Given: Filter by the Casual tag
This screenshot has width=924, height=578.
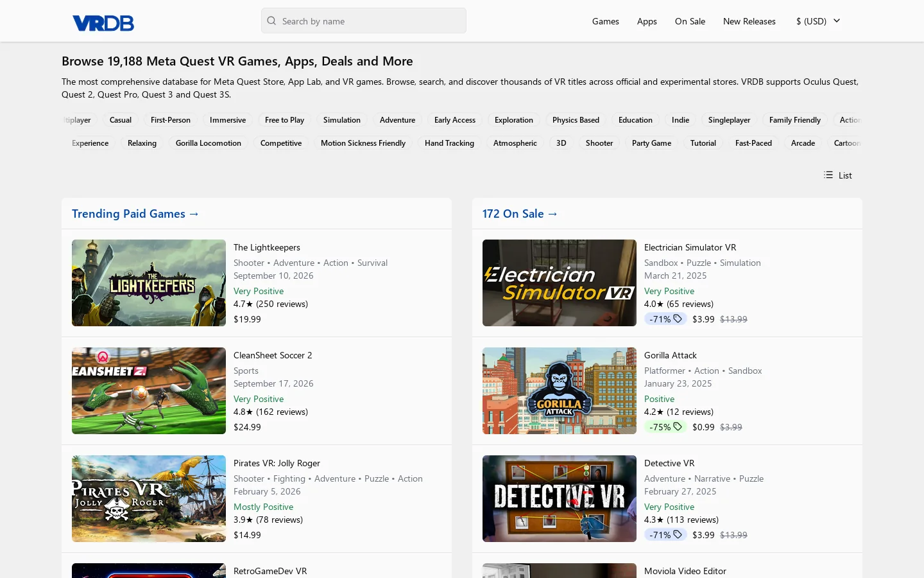Looking at the screenshot, I should 121,120.
